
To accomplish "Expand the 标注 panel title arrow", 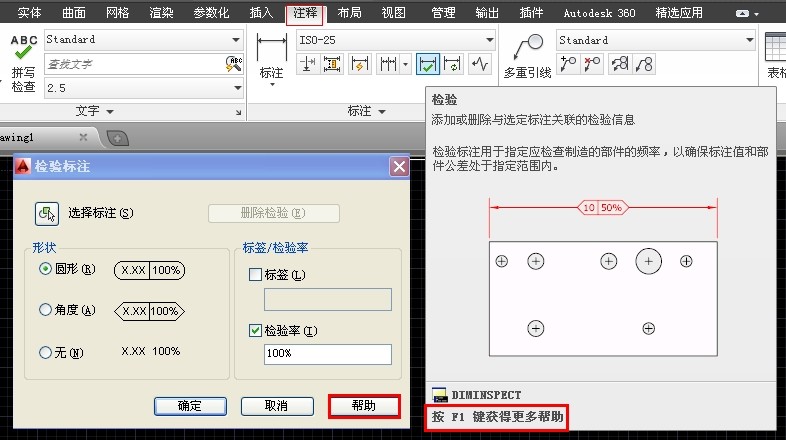I will [x=382, y=112].
